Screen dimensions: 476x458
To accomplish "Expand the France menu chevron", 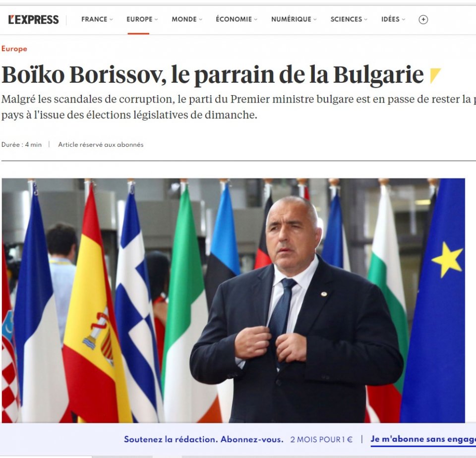I will click(x=111, y=19).
